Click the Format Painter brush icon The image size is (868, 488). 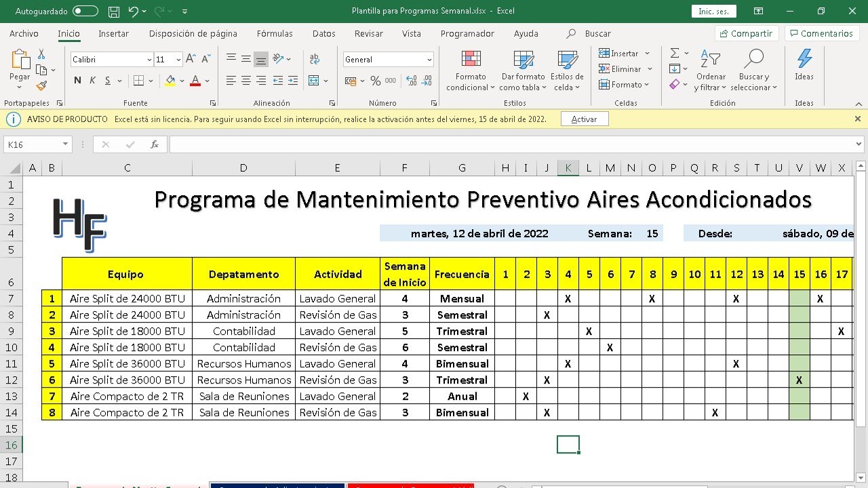[x=41, y=85]
